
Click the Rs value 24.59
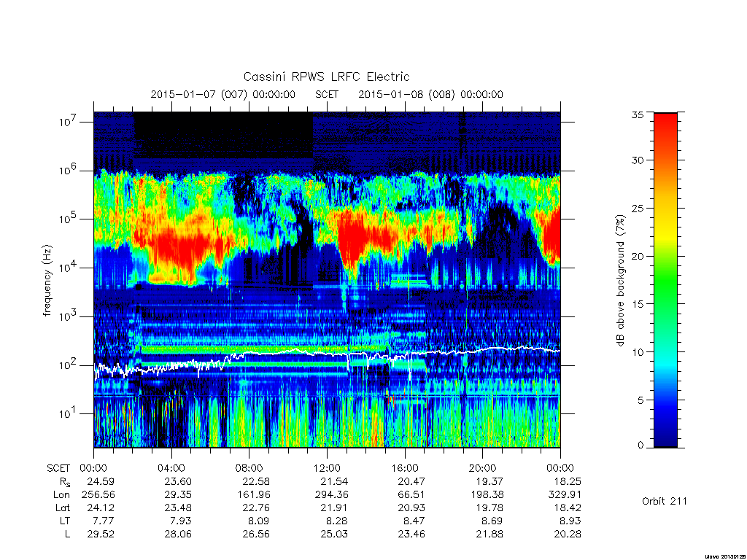tap(101, 481)
